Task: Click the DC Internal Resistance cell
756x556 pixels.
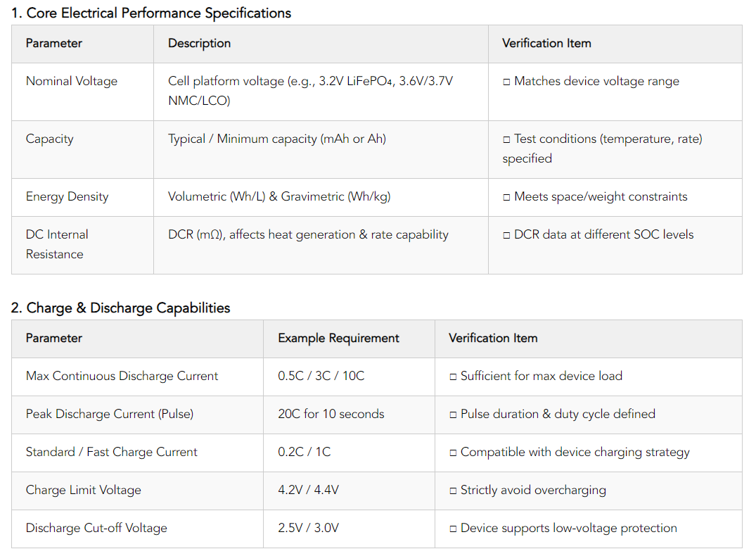Action: (x=82, y=245)
